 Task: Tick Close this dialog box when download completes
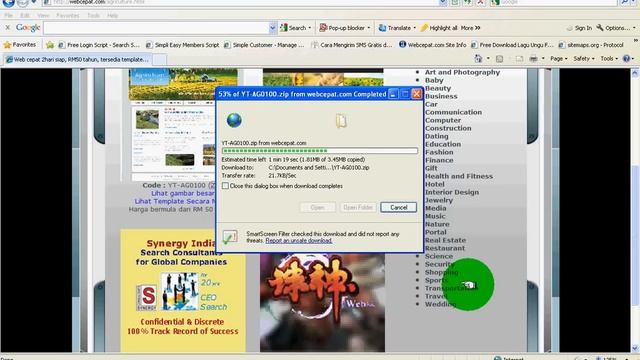coord(225,186)
